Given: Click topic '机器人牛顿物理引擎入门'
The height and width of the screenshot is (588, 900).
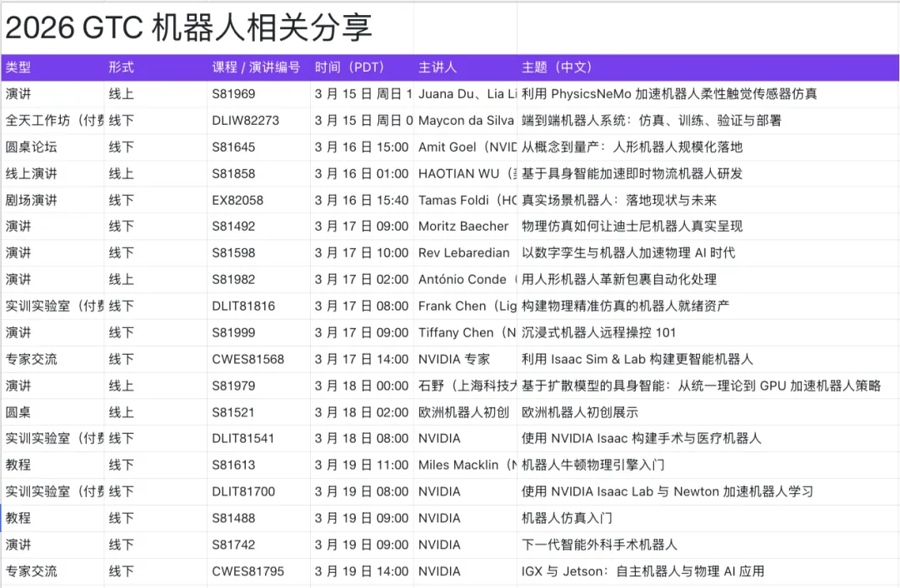Looking at the screenshot, I should (593, 466).
